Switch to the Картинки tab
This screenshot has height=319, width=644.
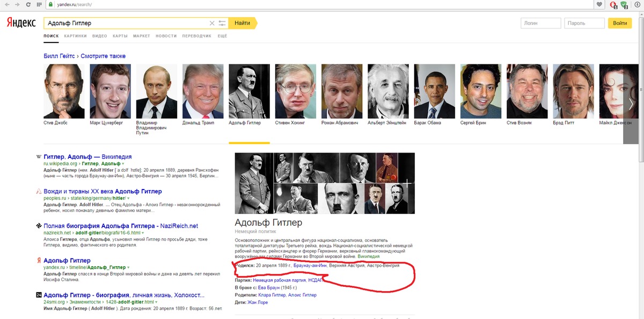75,36
